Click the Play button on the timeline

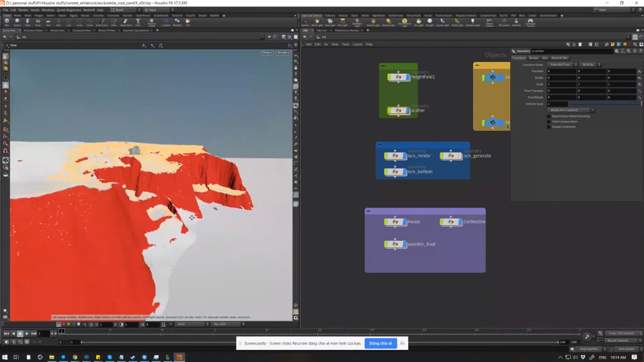(27, 334)
